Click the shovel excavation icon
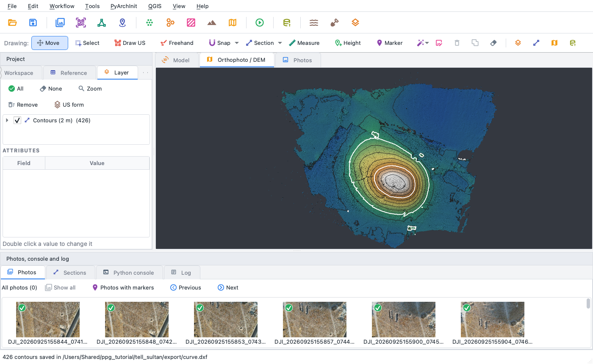This screenshot has width=593, height=364. pos(335,23)
